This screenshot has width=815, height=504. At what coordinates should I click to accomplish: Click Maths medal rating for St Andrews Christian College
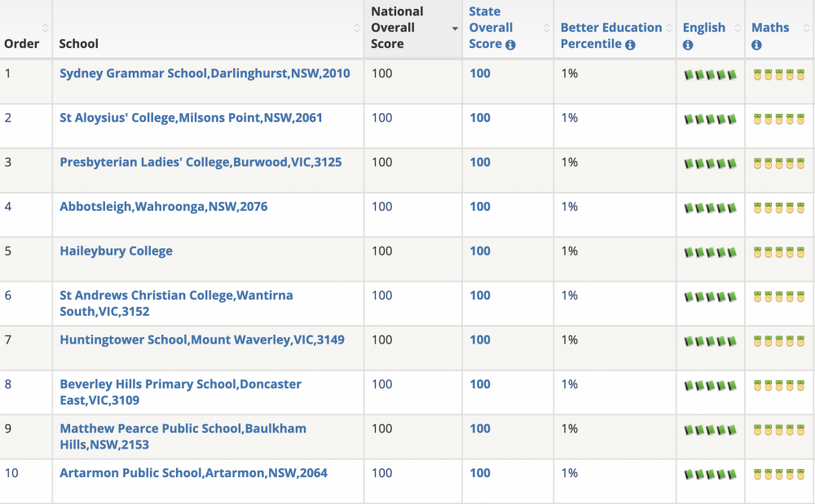coord(778,297)
